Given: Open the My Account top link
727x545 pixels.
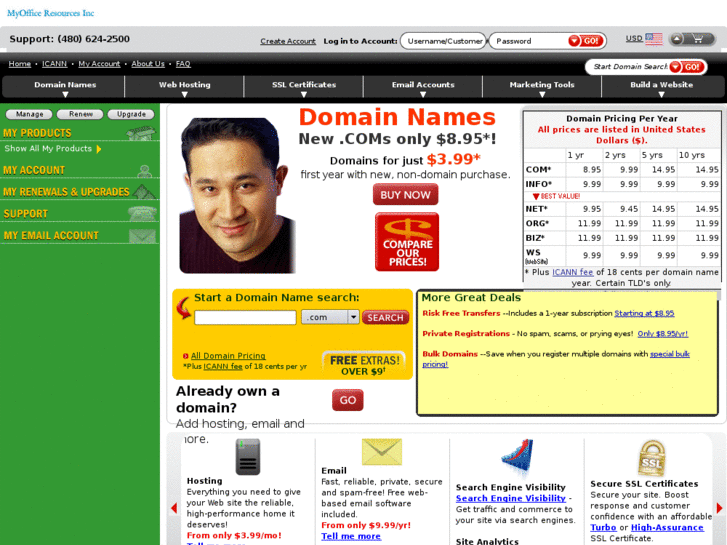Looking at the screenshot, I should click(x=99, y=64).
